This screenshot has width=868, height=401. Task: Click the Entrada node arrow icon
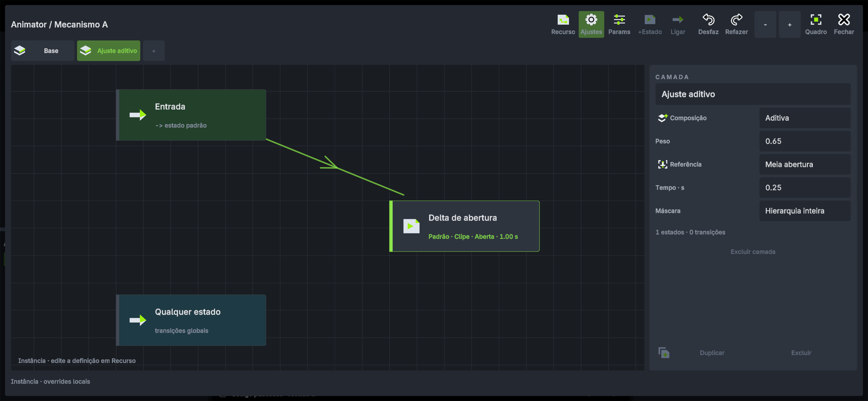[x=138, y=115]
